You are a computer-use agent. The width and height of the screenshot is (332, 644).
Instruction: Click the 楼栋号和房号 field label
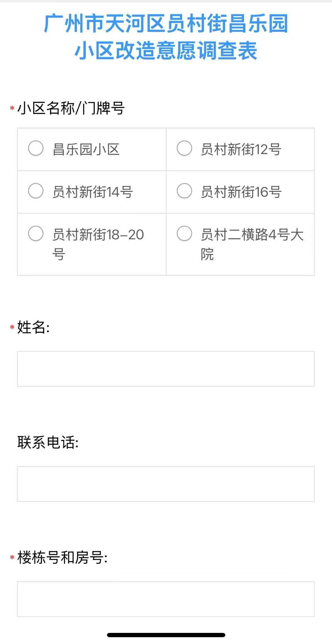point(62,557)
